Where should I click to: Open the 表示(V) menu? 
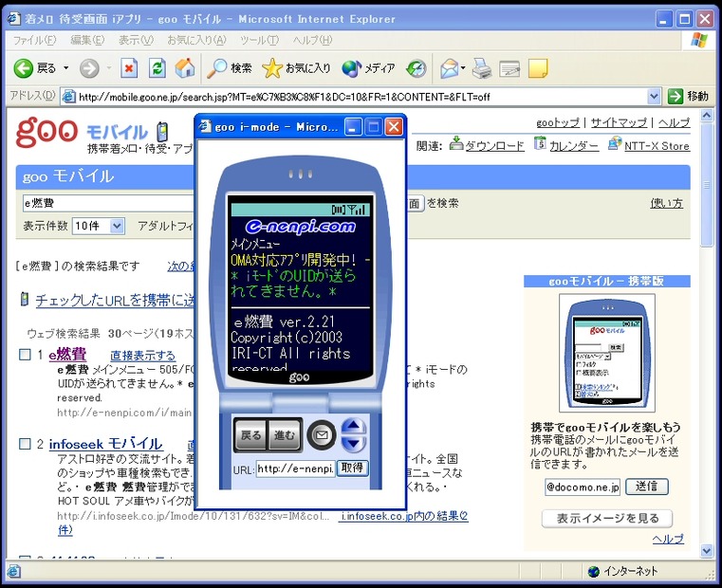[x=136, y=40]
